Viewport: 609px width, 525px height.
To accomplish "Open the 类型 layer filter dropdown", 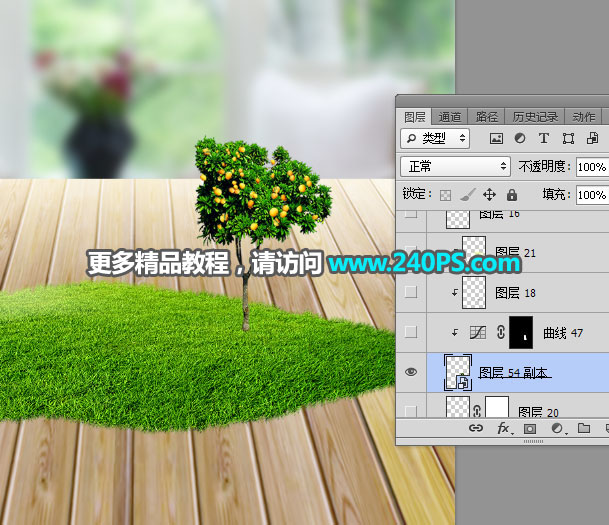I will click(x=435, y=138).
